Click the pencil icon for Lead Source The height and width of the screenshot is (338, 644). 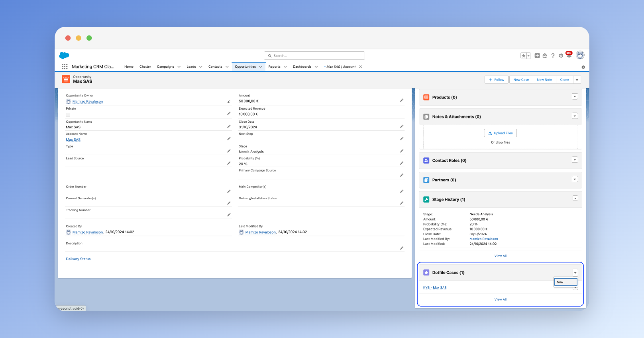pos(229,163)
